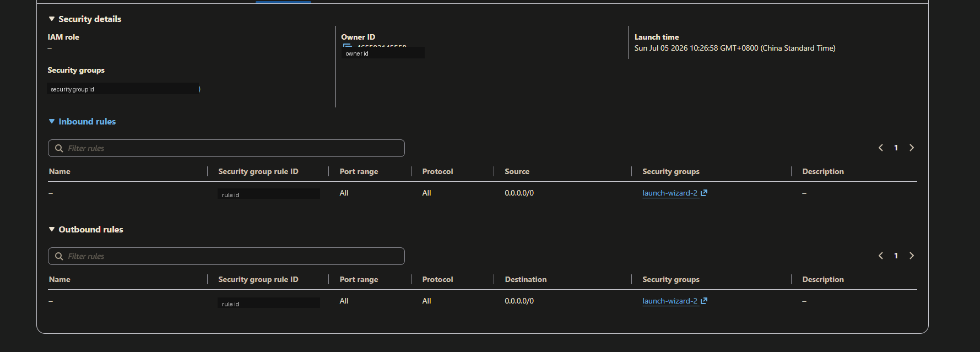Image resolution: width=980 pixels, height=352 pixels.
Task: Focus the inbound Filter rules search box
Action: coord(226,148)
